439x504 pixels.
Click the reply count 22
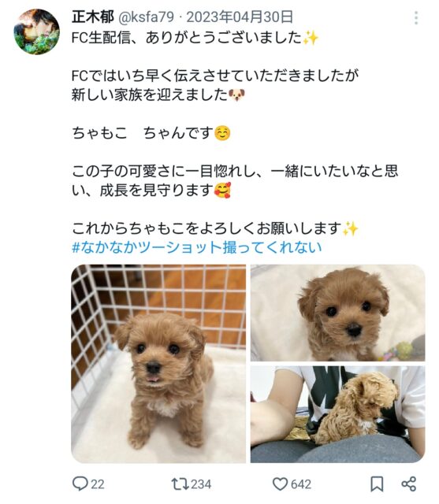(98, 484)
